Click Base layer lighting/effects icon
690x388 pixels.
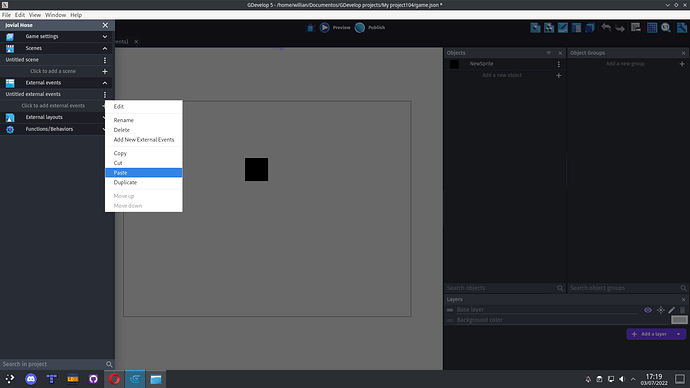pyautogui.click(x=661, y=310)
